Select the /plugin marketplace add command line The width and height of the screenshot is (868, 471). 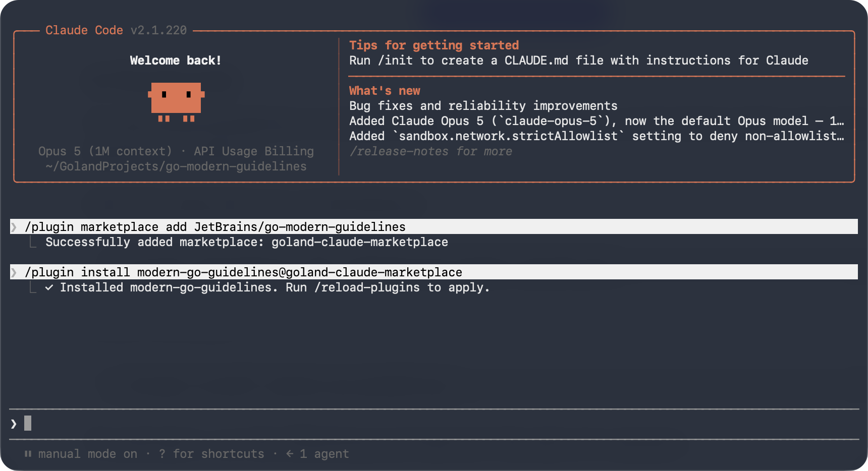pos(434,226)
